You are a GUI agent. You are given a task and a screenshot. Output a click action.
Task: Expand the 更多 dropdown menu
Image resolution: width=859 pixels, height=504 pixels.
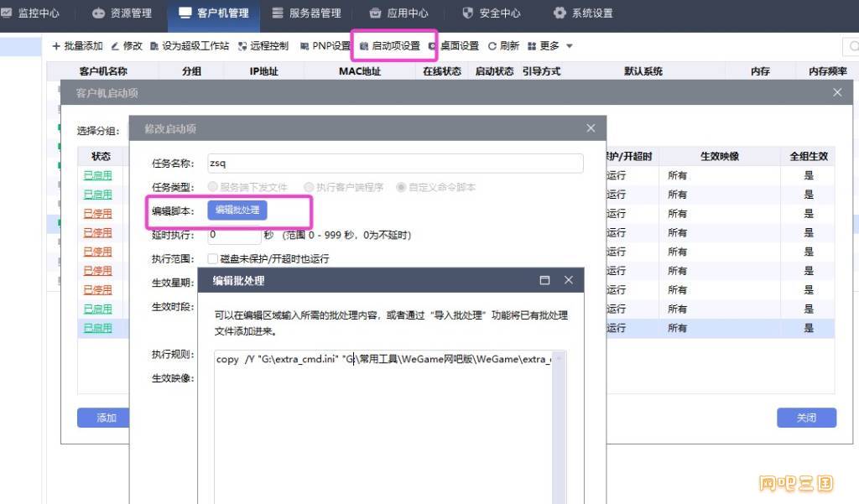pyautogui.click(x=550, y=46)
